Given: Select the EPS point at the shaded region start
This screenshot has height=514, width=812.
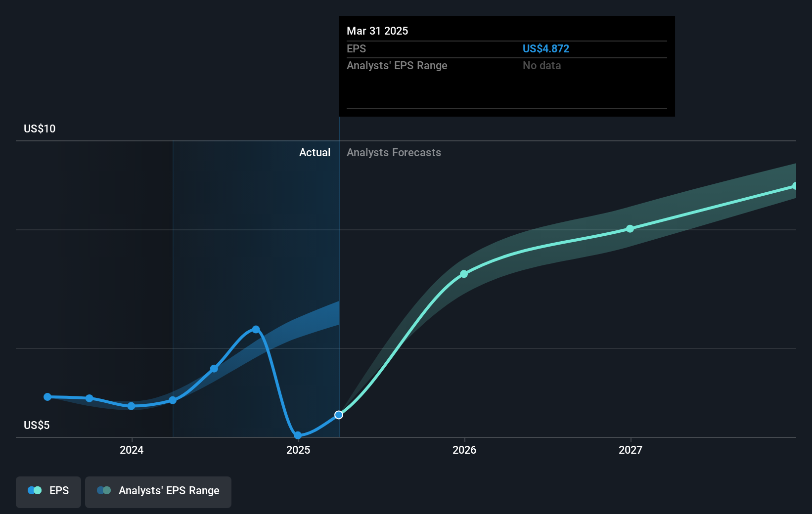Looking at the screenshot, I should (173, 400).
